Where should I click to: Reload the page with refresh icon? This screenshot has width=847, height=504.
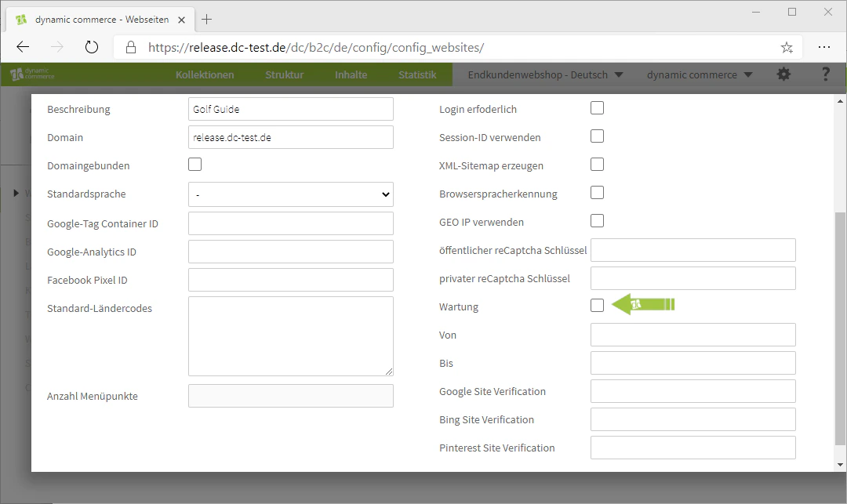coord(92,47)
